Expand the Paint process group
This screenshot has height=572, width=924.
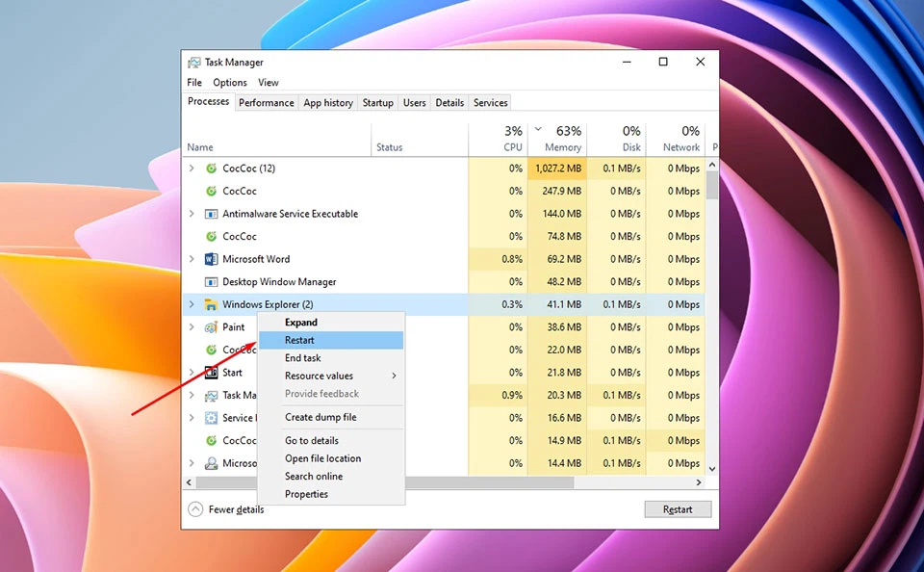click(192, 327)
